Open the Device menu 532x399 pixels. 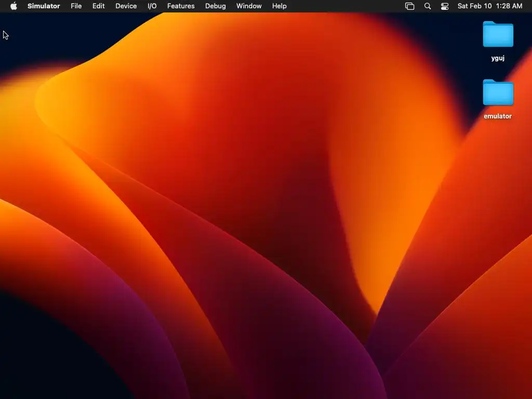click(126, 6)
